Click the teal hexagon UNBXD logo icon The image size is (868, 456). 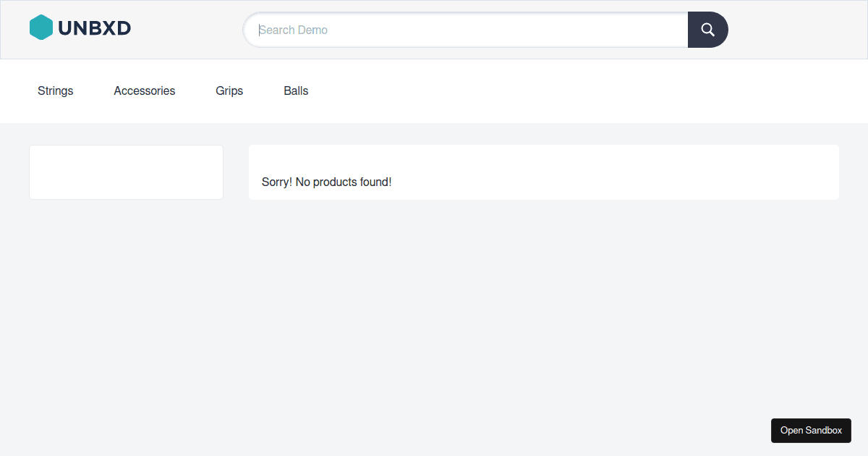[41, 28]
